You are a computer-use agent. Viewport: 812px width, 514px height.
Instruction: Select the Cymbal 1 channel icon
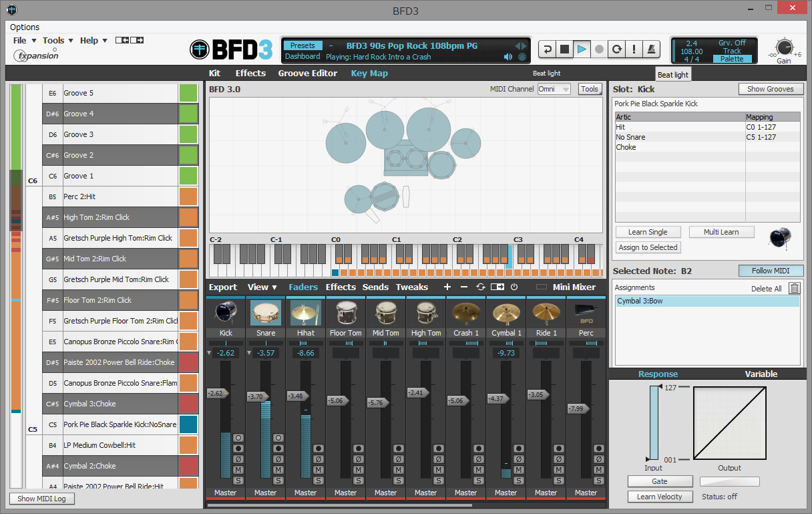coord(506,313)
